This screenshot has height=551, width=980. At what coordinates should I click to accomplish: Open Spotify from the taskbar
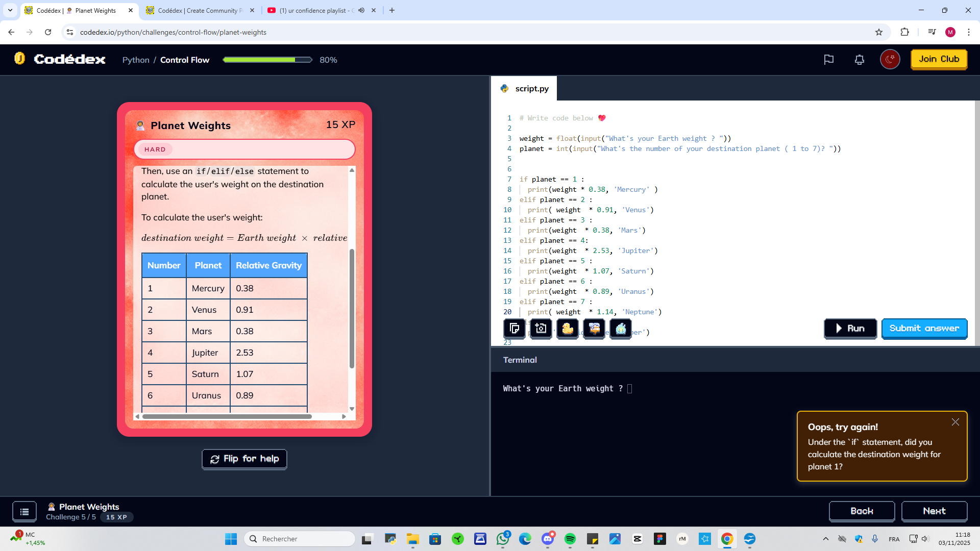(x=570, y=539)
